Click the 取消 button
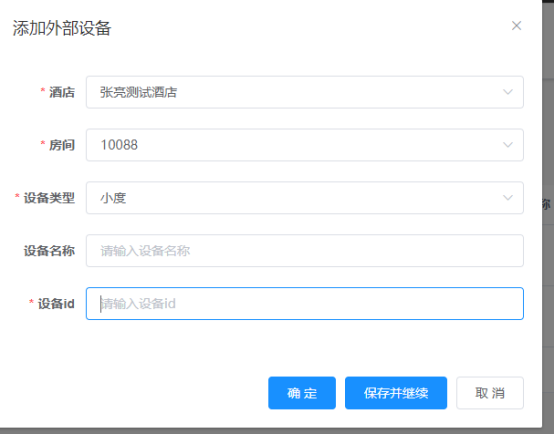This screenshot has height=435, width=554. click(490, 393)
